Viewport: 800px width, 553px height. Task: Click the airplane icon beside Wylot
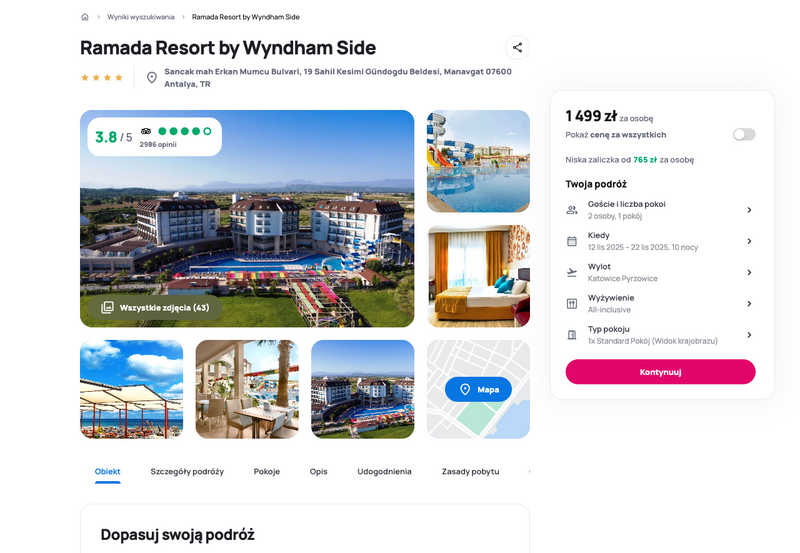572,272
